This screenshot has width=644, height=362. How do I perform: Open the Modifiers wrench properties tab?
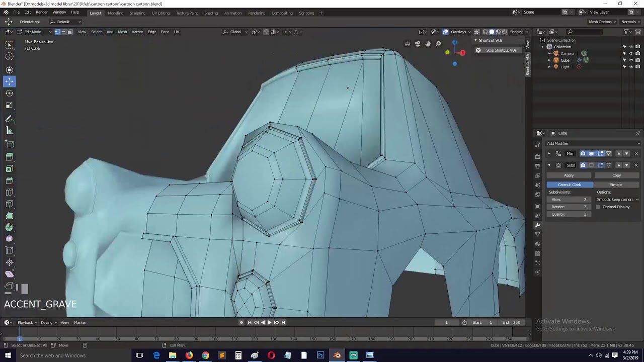tap(537, 225)
